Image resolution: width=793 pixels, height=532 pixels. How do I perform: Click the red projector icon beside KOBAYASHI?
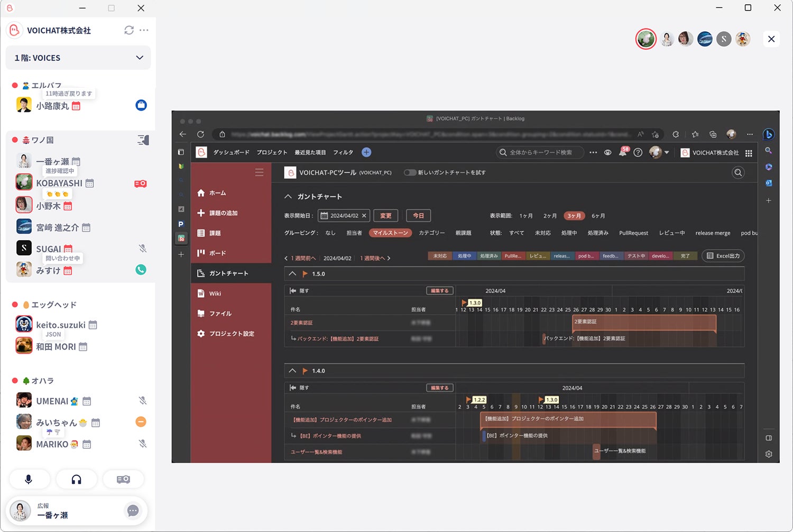coord(140,184)
